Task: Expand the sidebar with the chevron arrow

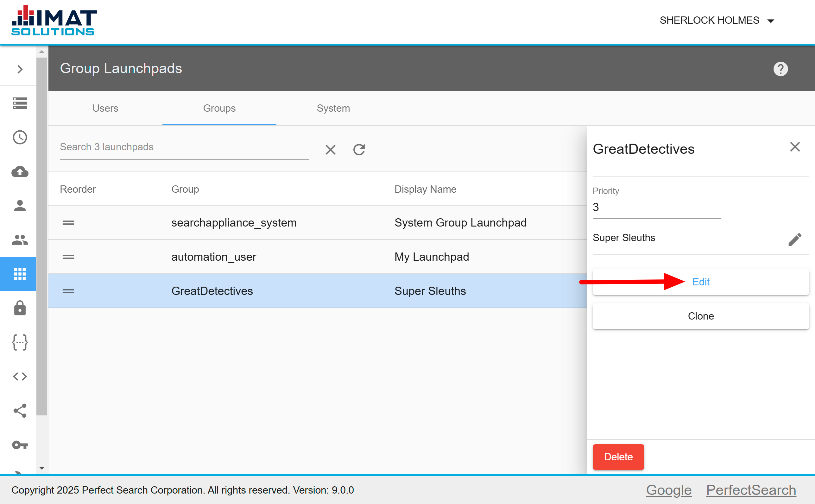Action: click(20, 69)
